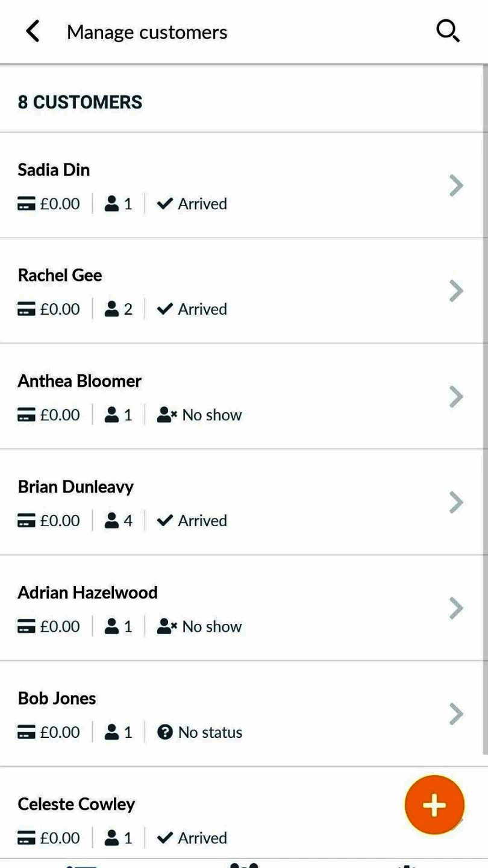The width and height of the screenshot is (488, 868).
Task: Open the Celeste Cowley customer entry
Action: click(77, 804)
